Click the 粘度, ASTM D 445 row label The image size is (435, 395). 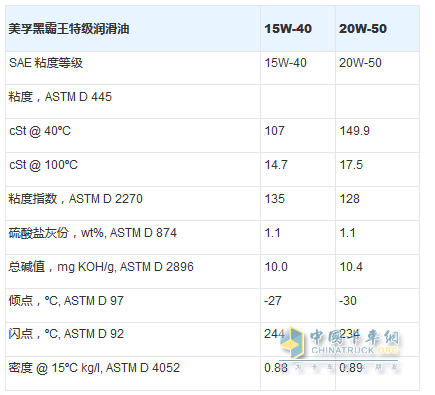[x=60, y=97]
